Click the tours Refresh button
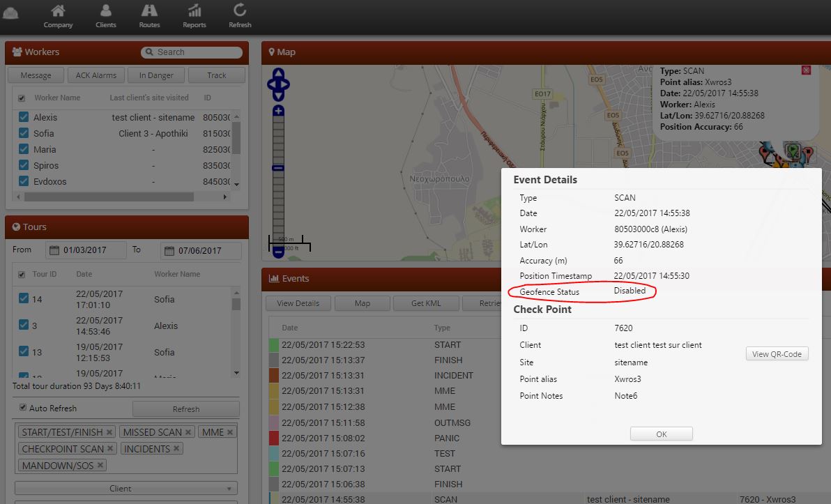This screenshot has height=504, width=831. click(186, 409)
